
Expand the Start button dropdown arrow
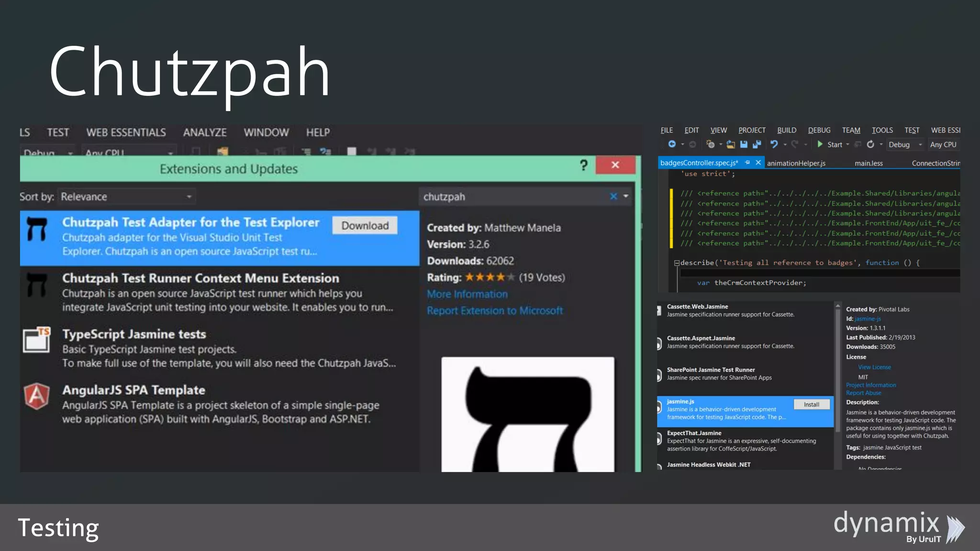click(847, 144)
